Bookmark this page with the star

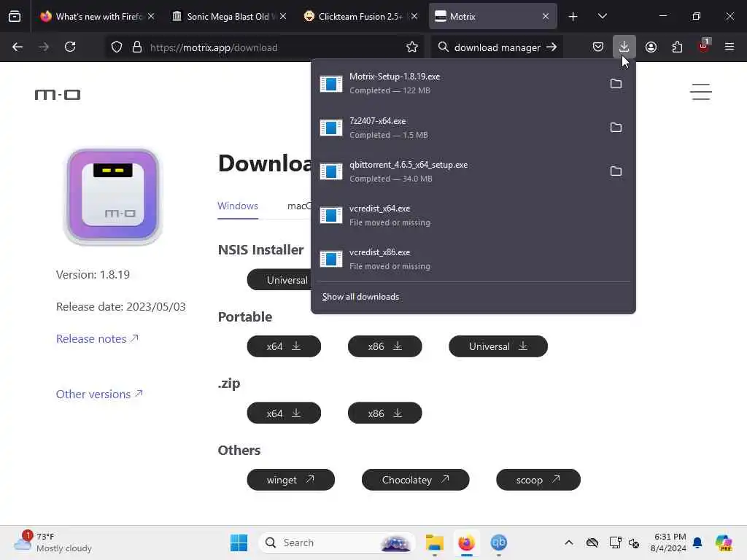412,47
